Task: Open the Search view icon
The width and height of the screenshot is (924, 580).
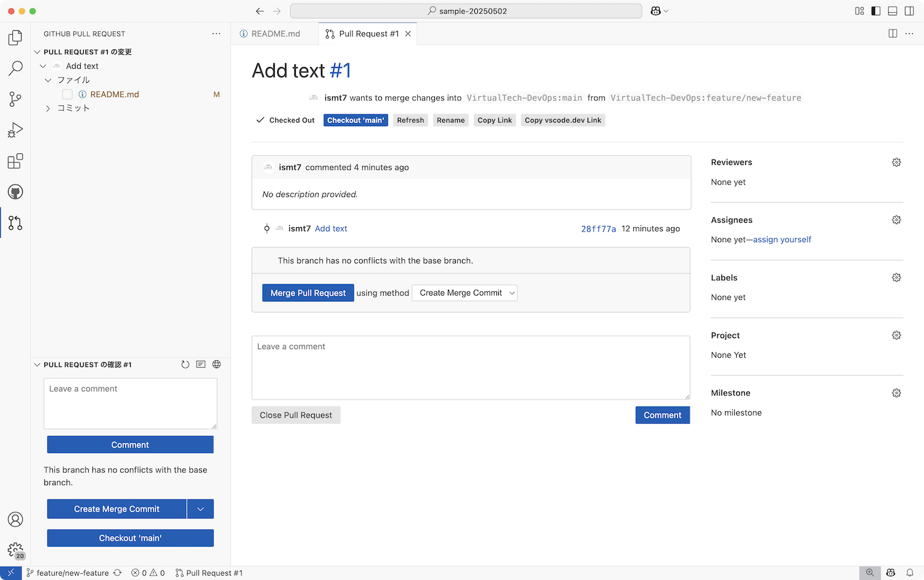Action: [15, 68]
